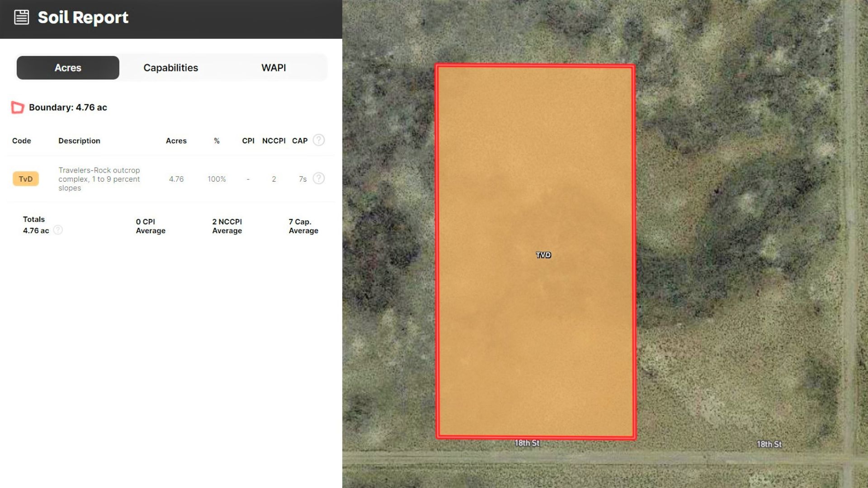
Task: Click the red Boundary polygon icon
Action: [x=18, y=108]
